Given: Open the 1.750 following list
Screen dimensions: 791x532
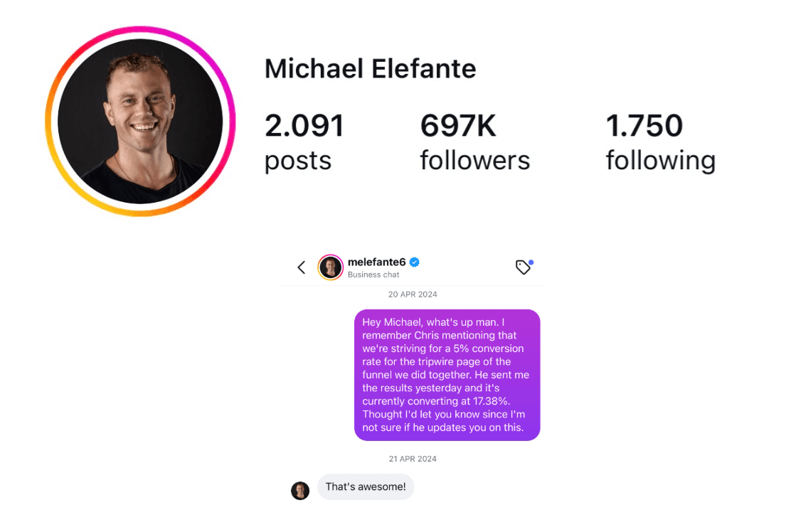Looking at the screenshot, I should 644,126.
